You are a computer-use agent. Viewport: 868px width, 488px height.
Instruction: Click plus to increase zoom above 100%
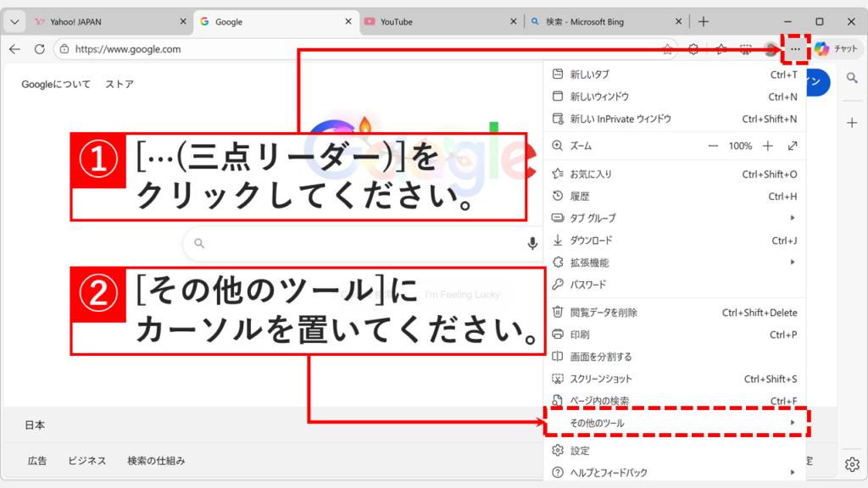point(768,145)
